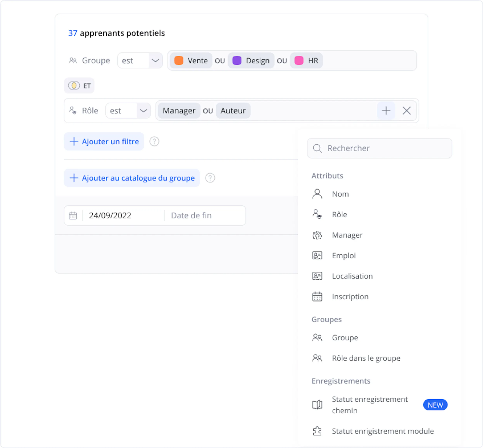The image size is (483, 448).
Task: Click the Enregistrements section heading
Action: click(341, 381)
